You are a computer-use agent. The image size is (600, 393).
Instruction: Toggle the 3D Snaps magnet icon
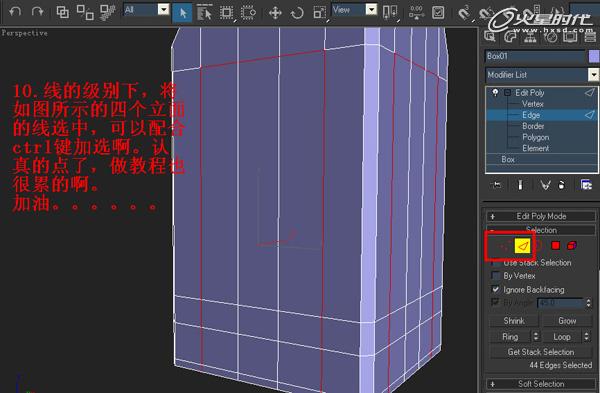pos(464,13)
